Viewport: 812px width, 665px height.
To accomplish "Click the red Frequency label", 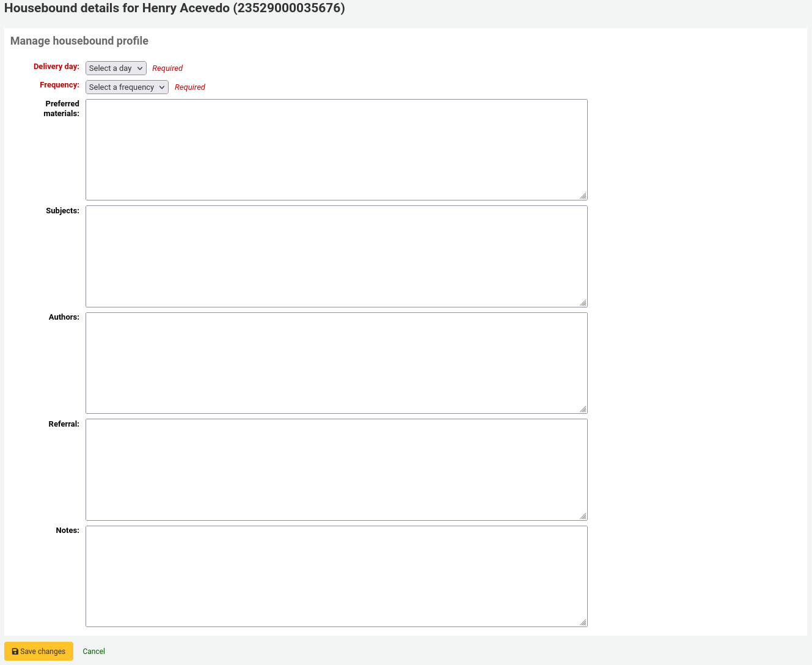I will 59,85.
